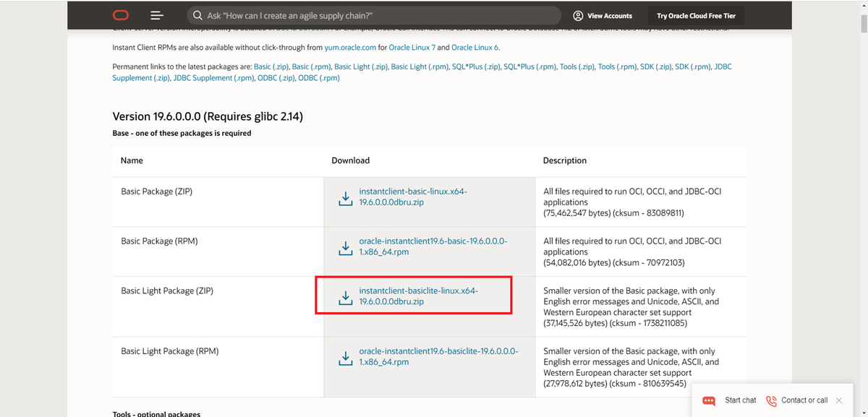
Task: Click the Download column header
Action: point(351,160)
